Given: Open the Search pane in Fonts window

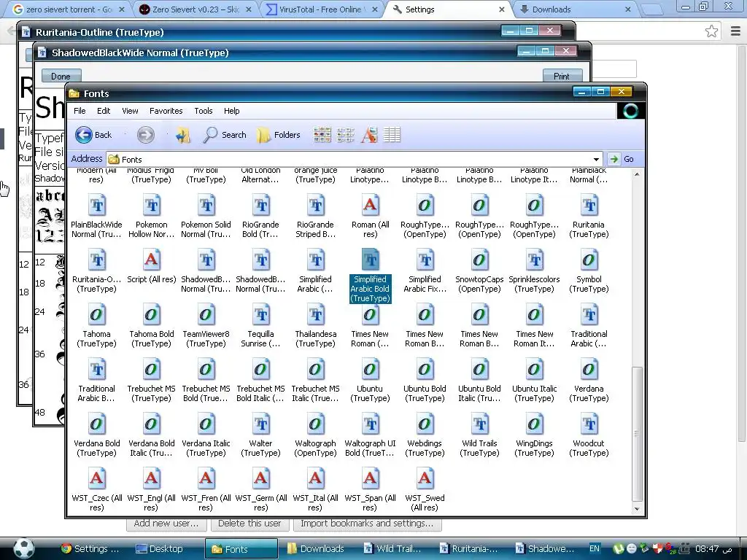Looking at the screenshot, I should [225, 135].
